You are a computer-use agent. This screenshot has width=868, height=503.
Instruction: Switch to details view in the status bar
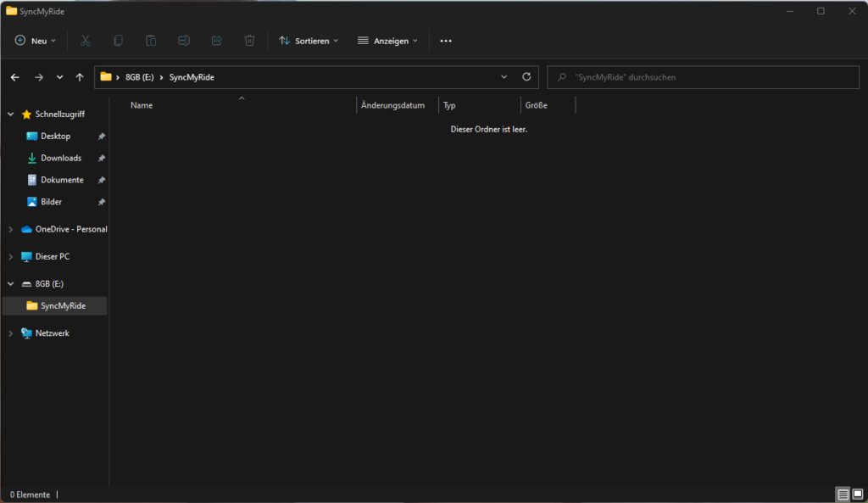click(843, 494)
